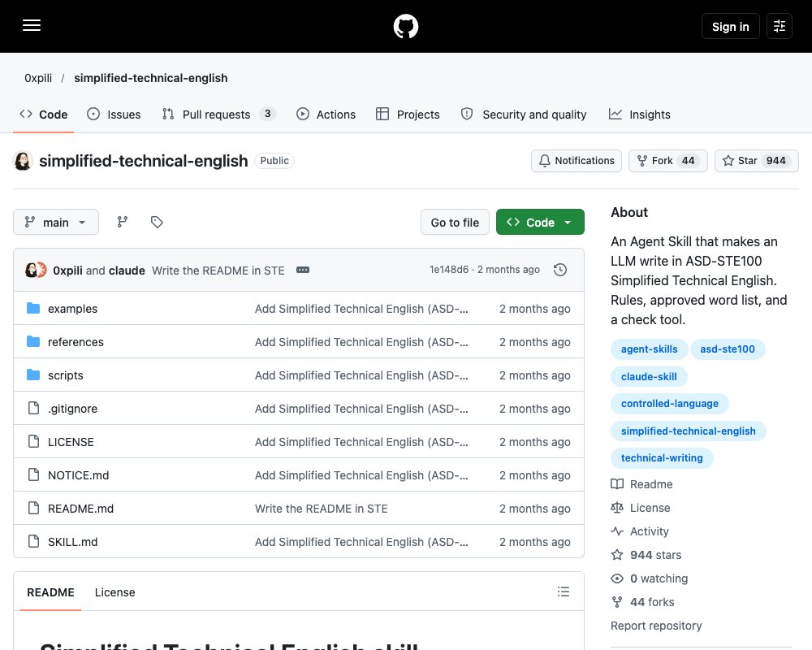
Task: View all branches icon
Action: tap(123, 222)
